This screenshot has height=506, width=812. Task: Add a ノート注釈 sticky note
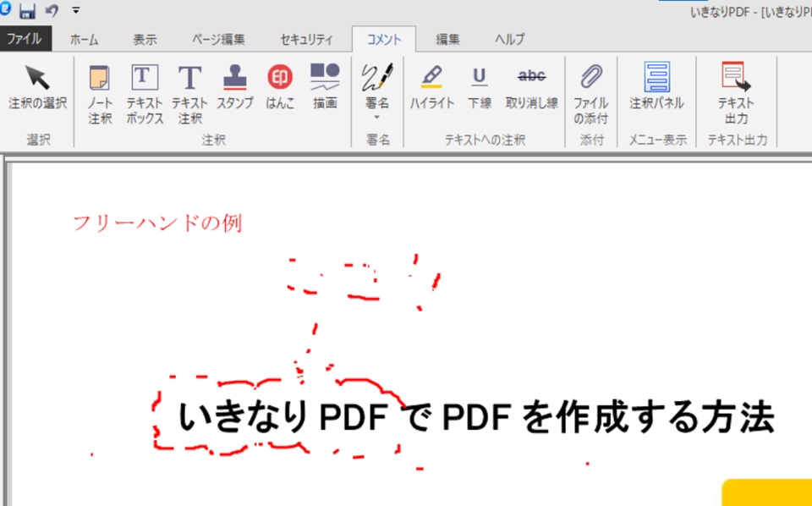point(100,94)
